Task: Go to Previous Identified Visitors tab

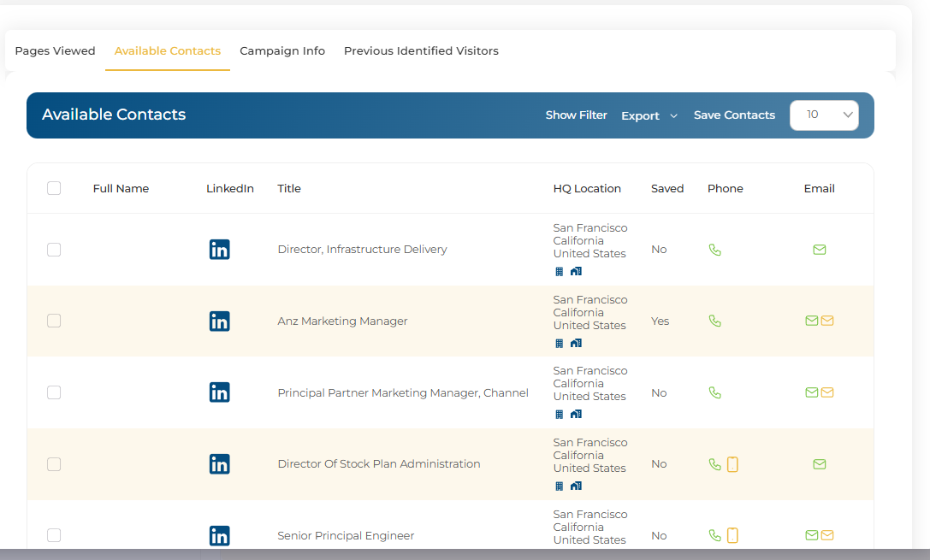Action: pos(421,51)
